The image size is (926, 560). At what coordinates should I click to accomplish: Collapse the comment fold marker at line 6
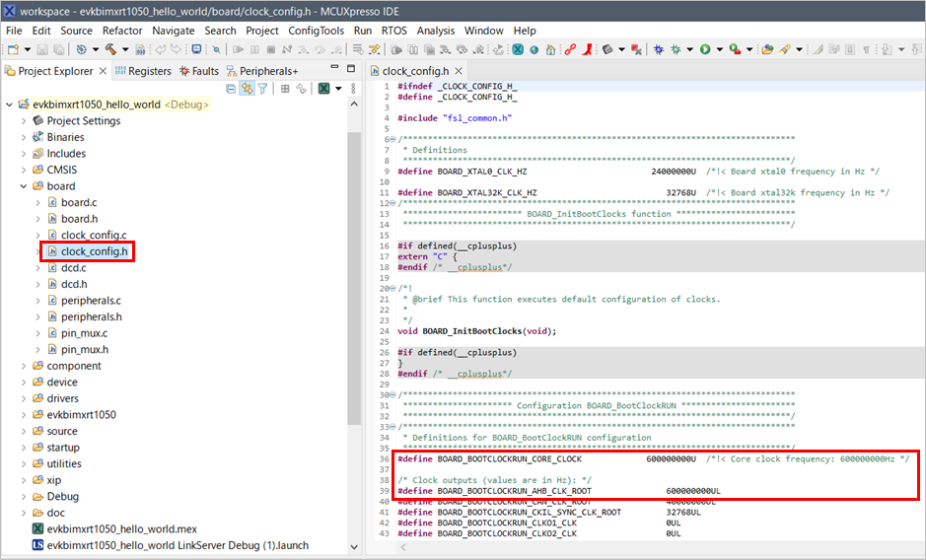(x=392, y=139)
